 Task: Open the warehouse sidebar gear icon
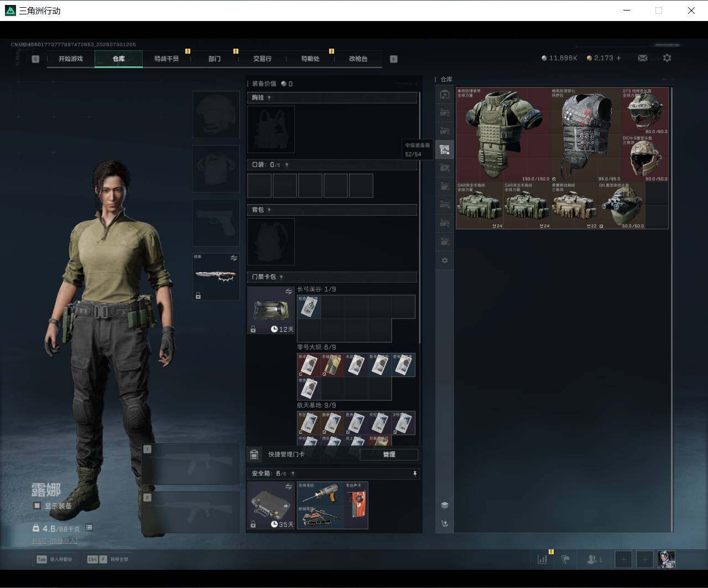tap(445, 261)
